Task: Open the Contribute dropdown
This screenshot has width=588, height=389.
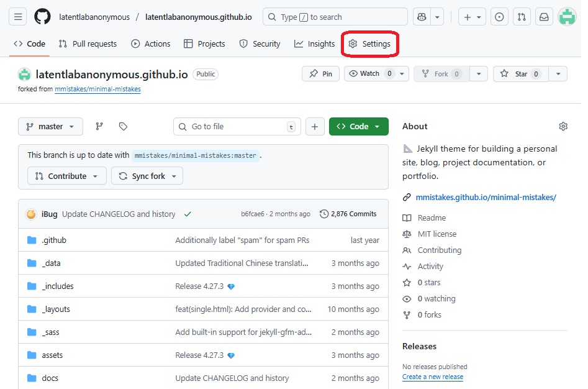Action: (x=66, y=176)
